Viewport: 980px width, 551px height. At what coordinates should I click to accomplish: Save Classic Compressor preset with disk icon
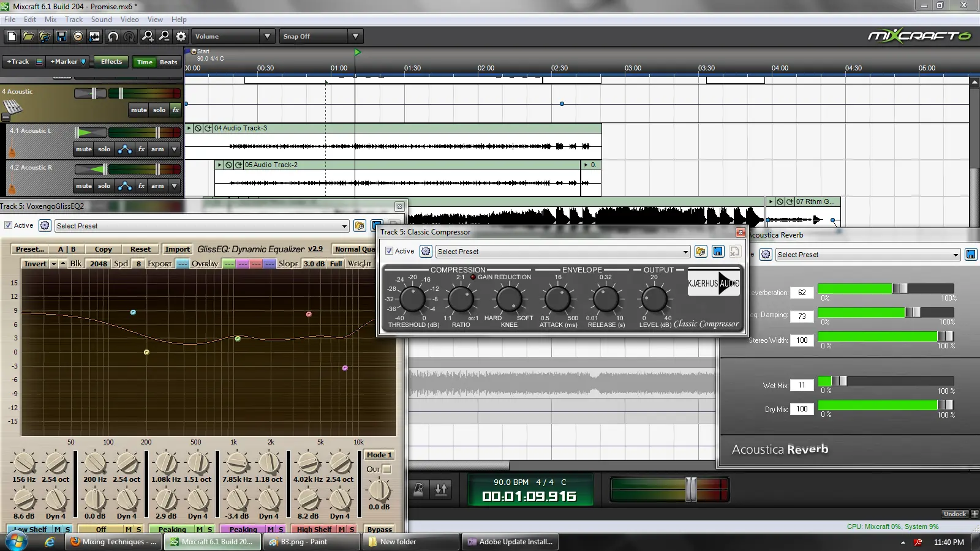pyautogui.click(x=718, y=252)
